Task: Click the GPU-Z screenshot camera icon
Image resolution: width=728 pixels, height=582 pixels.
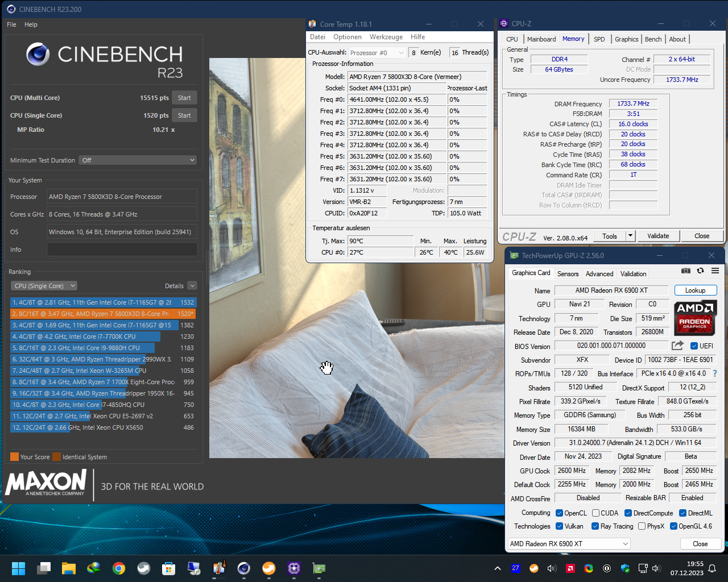Action: pos(686,271)
